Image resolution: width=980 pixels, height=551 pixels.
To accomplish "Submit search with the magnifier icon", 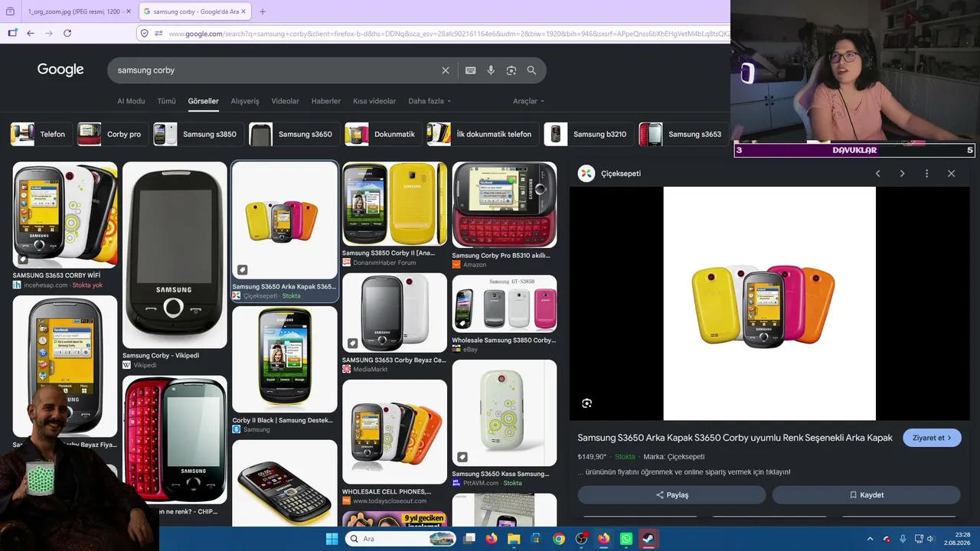I will [x=531, y=70].
